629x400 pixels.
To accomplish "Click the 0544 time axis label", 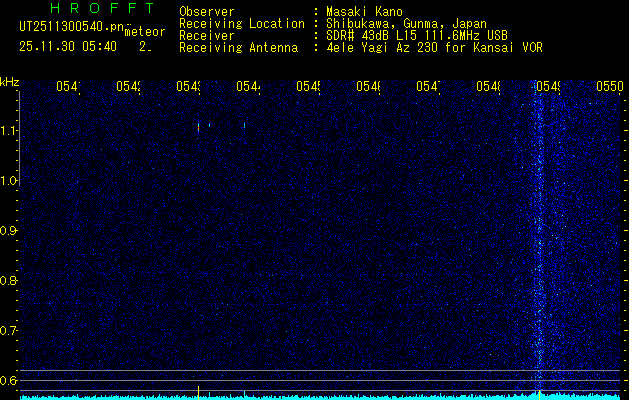I will tap(248, 86).
